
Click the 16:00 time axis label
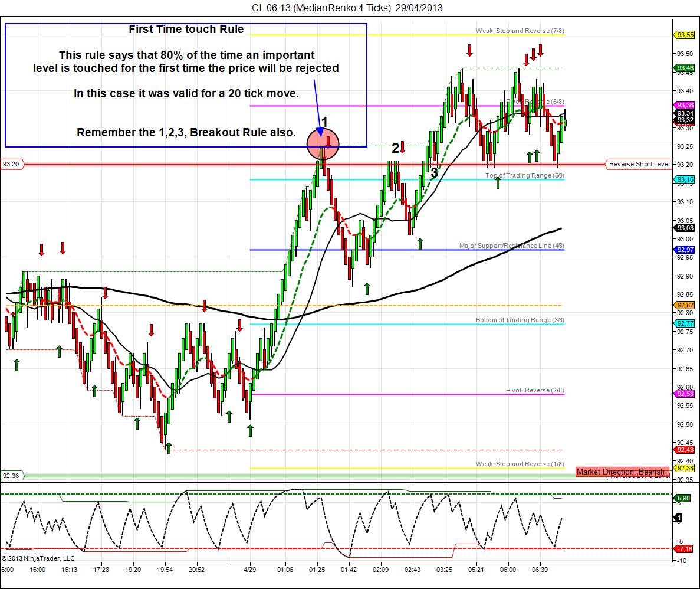click(38, 570)
